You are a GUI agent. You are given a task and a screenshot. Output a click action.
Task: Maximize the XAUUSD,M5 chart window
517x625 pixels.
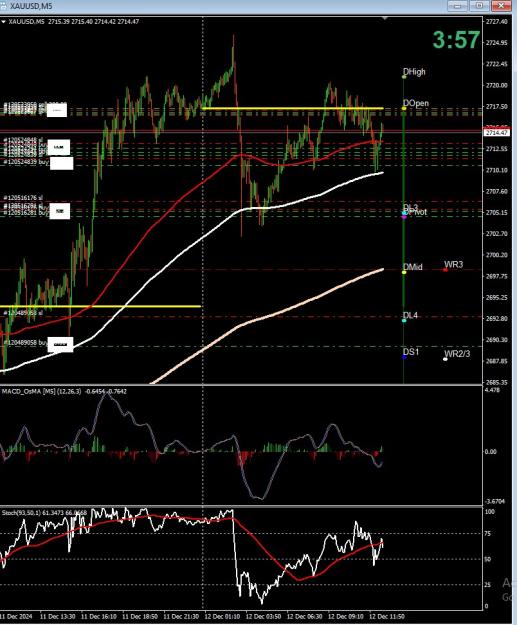tap(480, 6)
